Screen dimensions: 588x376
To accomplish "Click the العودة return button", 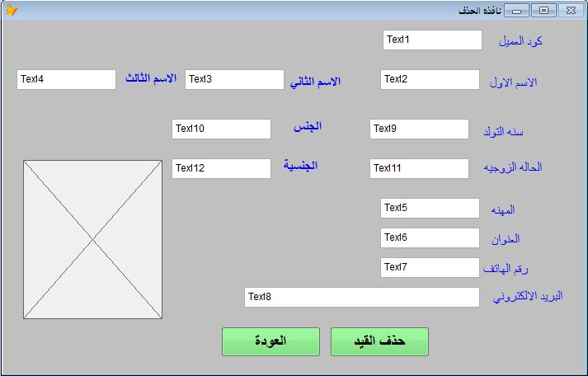I will click(x=270, y=341).
